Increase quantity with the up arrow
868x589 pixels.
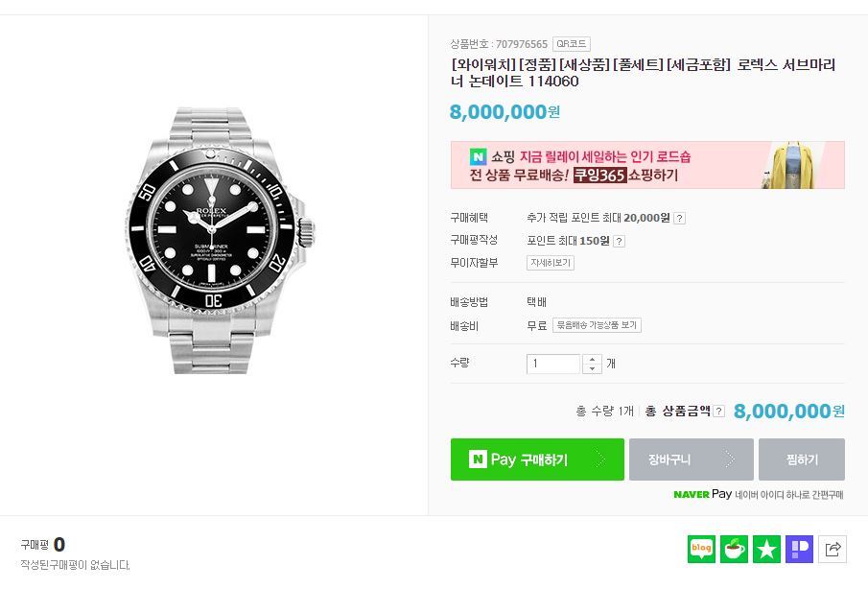[593, 359]
